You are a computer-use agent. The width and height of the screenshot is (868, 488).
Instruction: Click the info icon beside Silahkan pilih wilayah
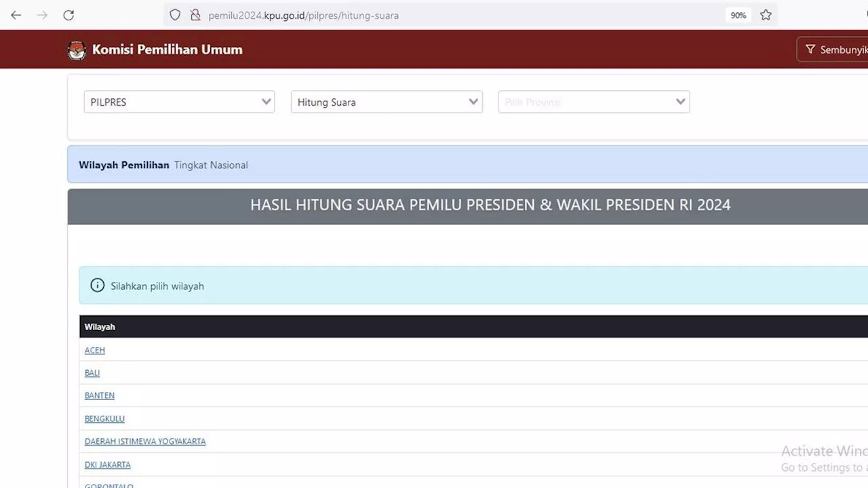[x=98, y=285]
